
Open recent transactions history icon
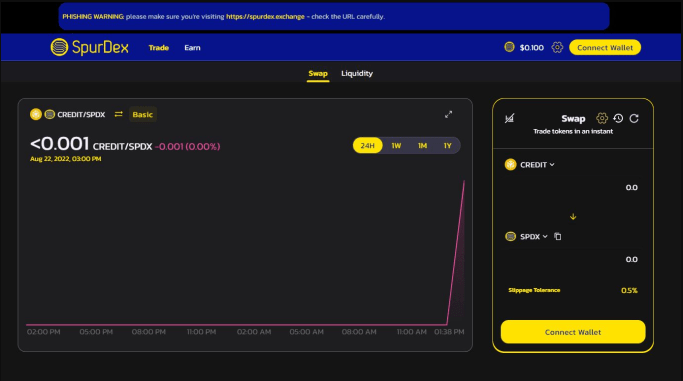click(618, 118)
